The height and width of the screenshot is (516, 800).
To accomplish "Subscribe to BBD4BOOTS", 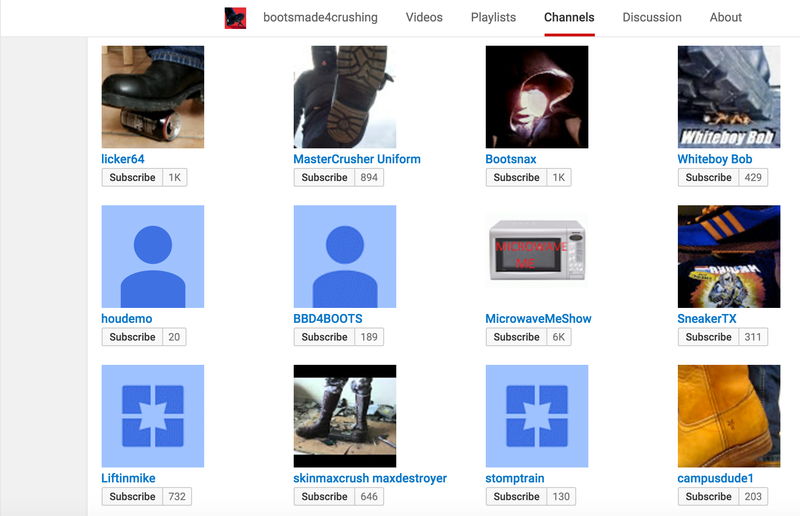I will 324,337.
